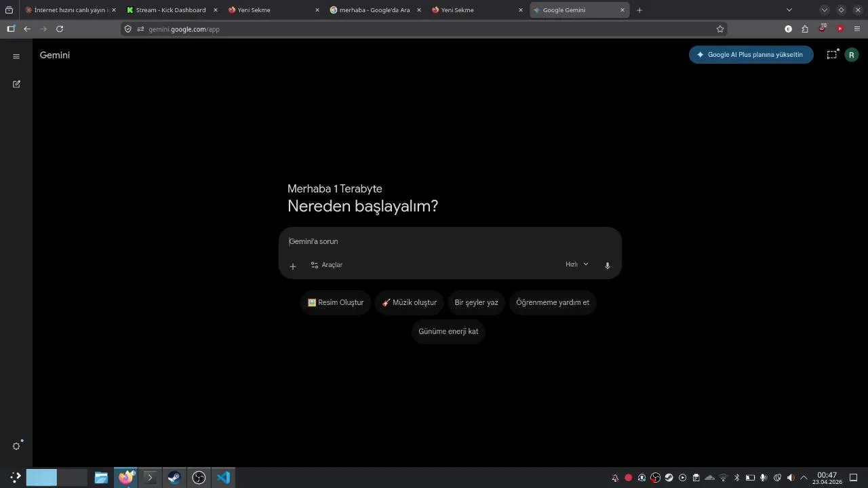Screen dimensions: 868x488
Task: Click the microphone tray icon
Action: coord(764,478)
